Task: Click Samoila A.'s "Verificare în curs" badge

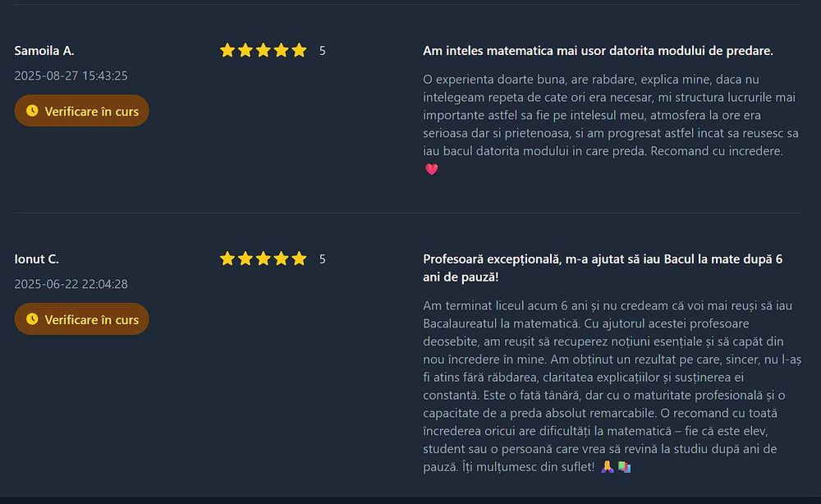Action: [x=82, y=111]
